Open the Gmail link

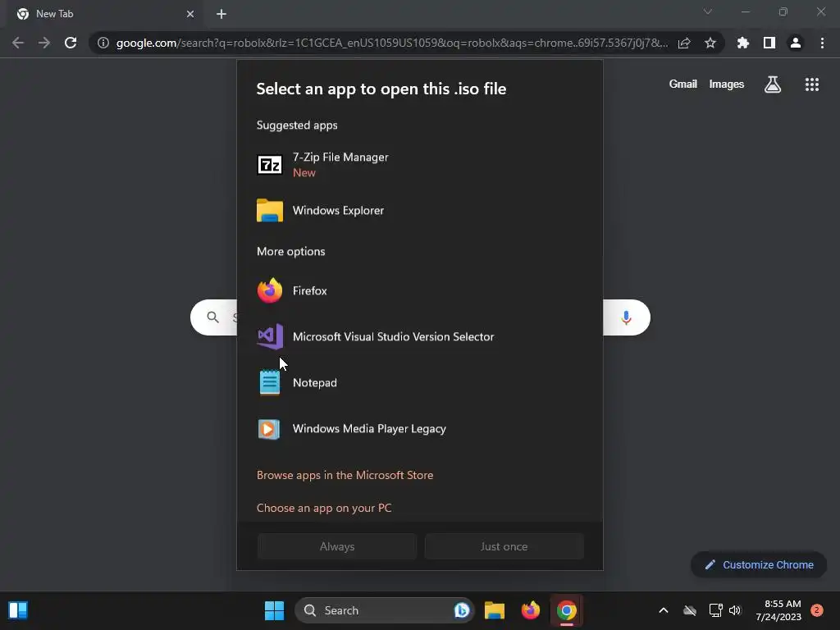point(683,84)
